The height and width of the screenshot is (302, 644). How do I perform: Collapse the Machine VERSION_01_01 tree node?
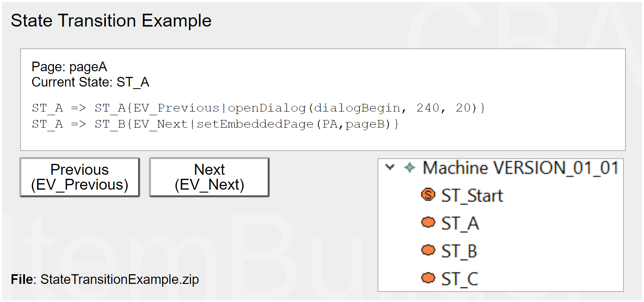(x=390, y=167)
